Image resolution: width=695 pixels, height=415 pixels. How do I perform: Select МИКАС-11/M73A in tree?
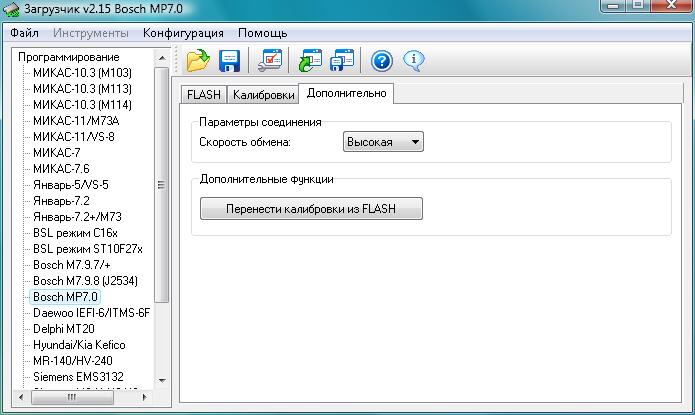coord(76,121)
